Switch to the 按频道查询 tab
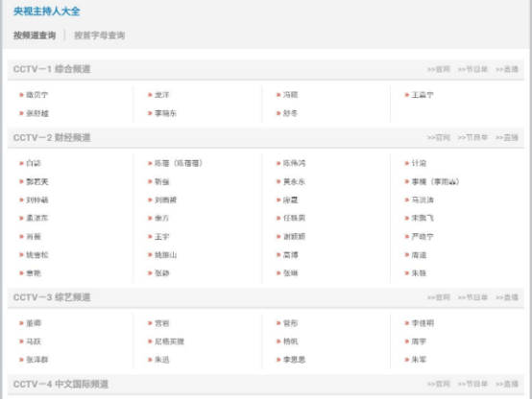The width and height of the screenshot is (532, 400). [x=35, y=35]
